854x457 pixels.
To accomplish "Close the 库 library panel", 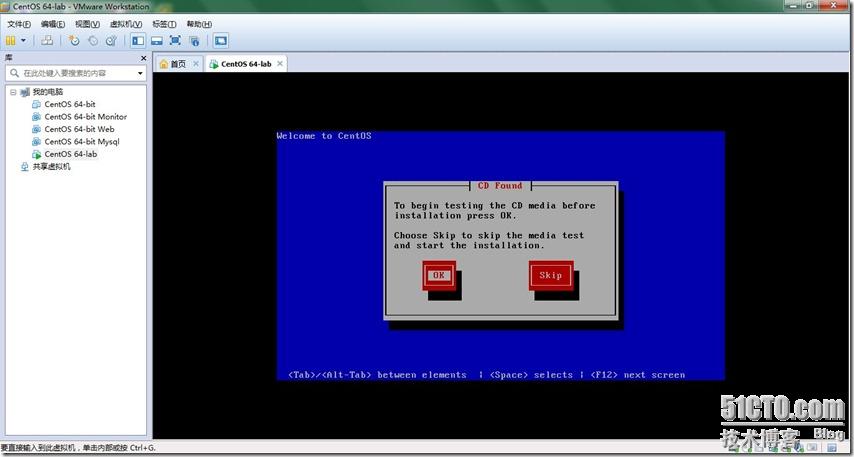I will pyautogui.click(x=144, y=58).
